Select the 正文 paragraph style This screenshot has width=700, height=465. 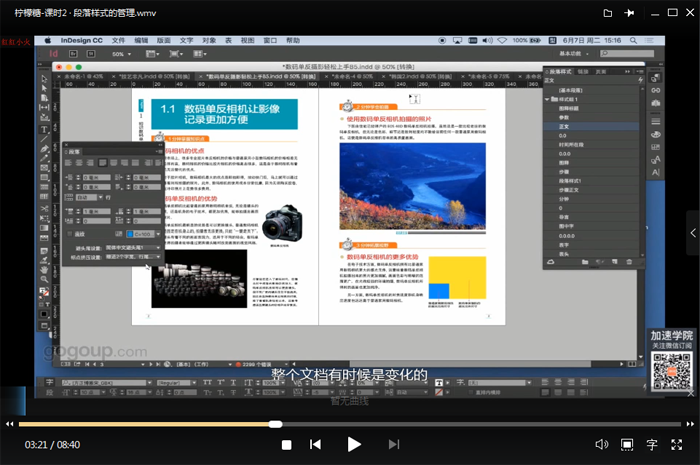click(x=566, y=128)
